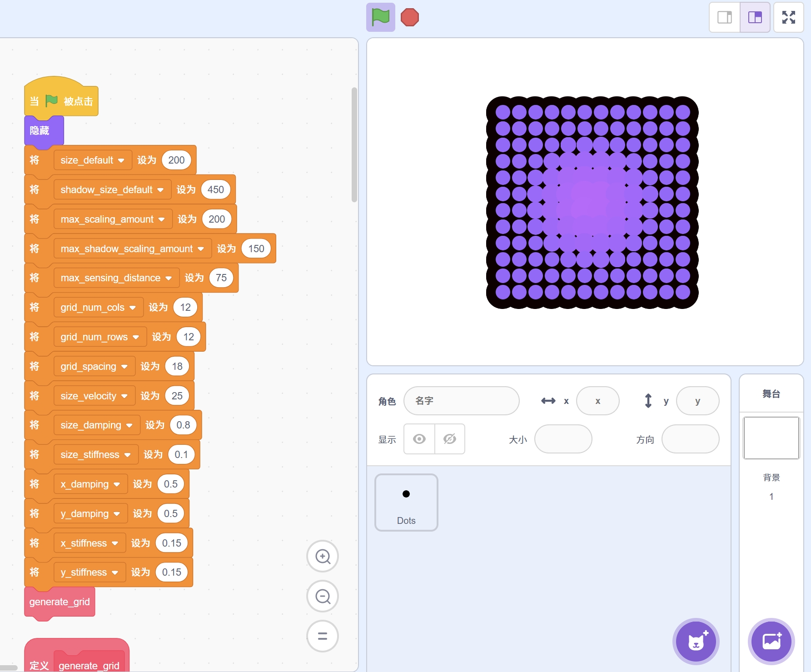Switch to small stage layout
Screen dimensions: 811x672
725,17
